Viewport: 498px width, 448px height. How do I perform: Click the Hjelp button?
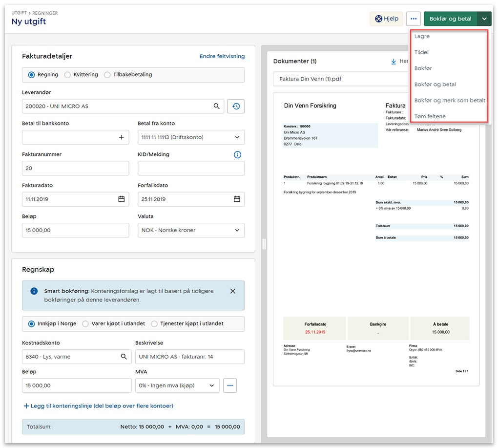(387, 19)
